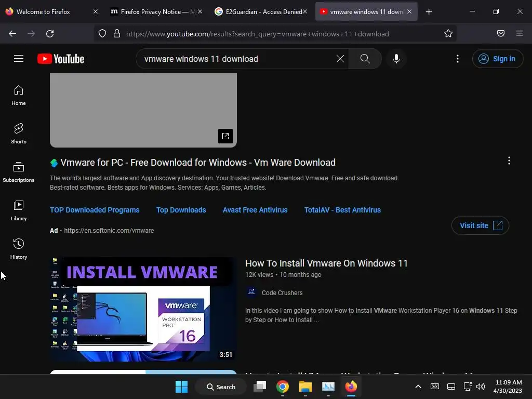Switch to Firefox on the taskbar
The height and width of the screenshot is (399, 532).
click(351, 387)
